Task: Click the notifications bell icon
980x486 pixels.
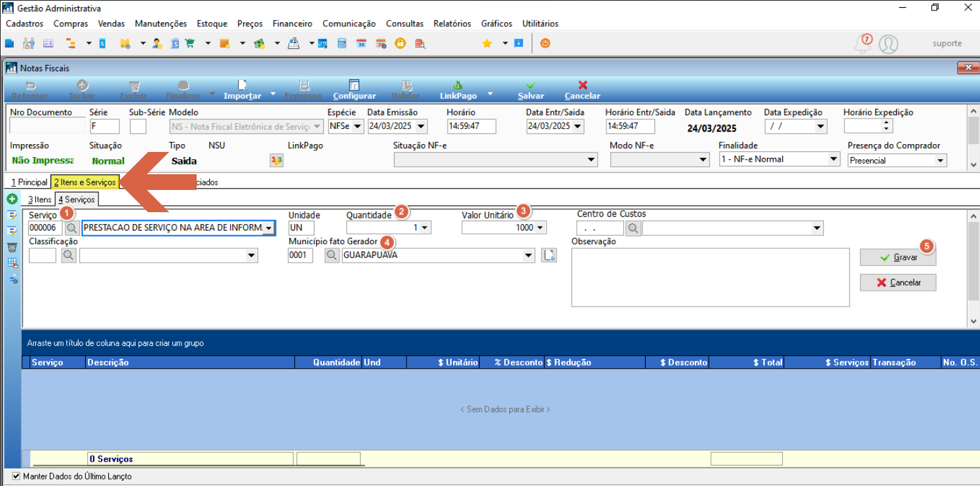Action: point(863,44)
